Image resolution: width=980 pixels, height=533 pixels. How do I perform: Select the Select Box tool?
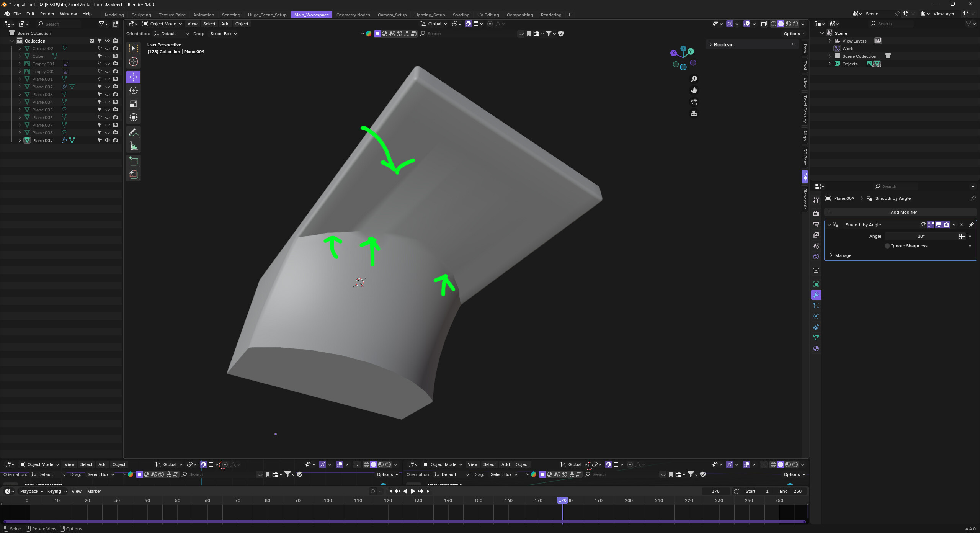click(133, 48)
